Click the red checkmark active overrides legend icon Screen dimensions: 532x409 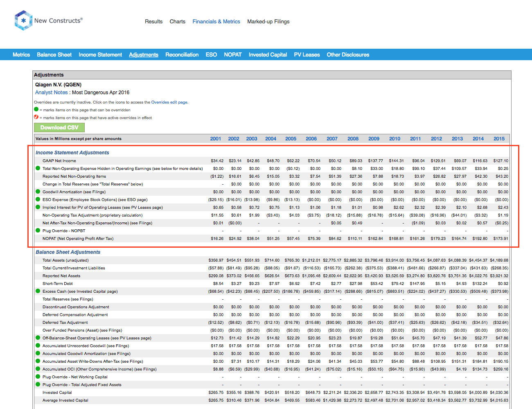coord(36,117)
